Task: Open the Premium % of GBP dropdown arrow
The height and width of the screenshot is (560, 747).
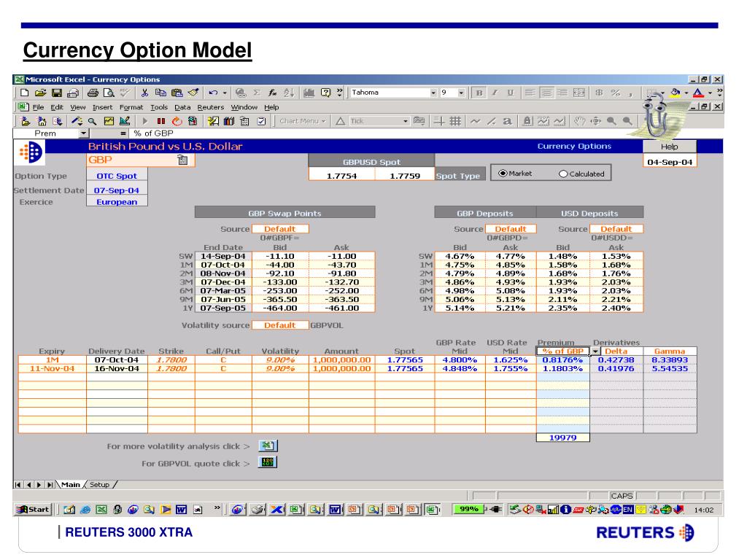Action: pos(595,351)
